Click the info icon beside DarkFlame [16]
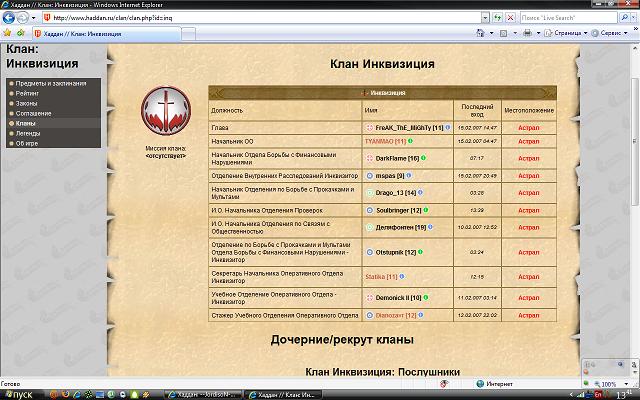 click(424, 157)
